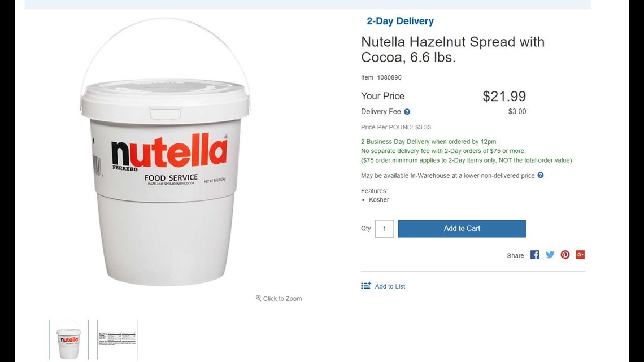Viewport: 644px width, 362px height.
Task: Pin this product on Pinterest
Action: pos(565,255)
